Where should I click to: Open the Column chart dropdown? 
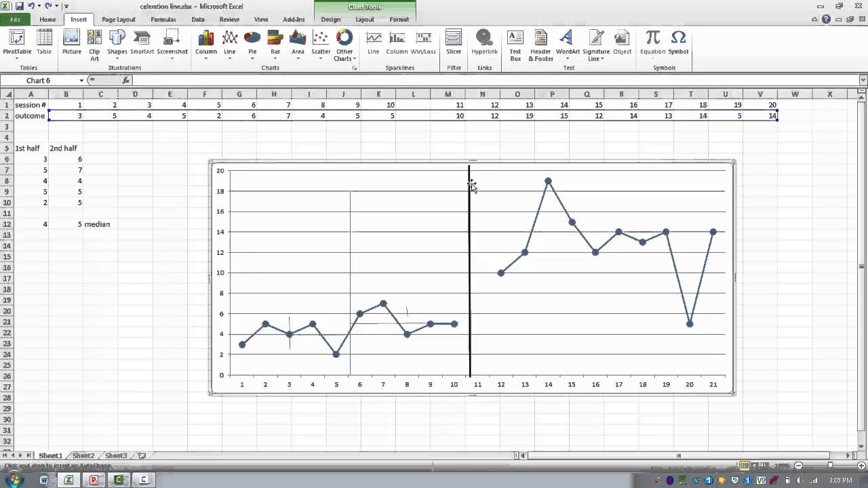[x=205, y=45]
